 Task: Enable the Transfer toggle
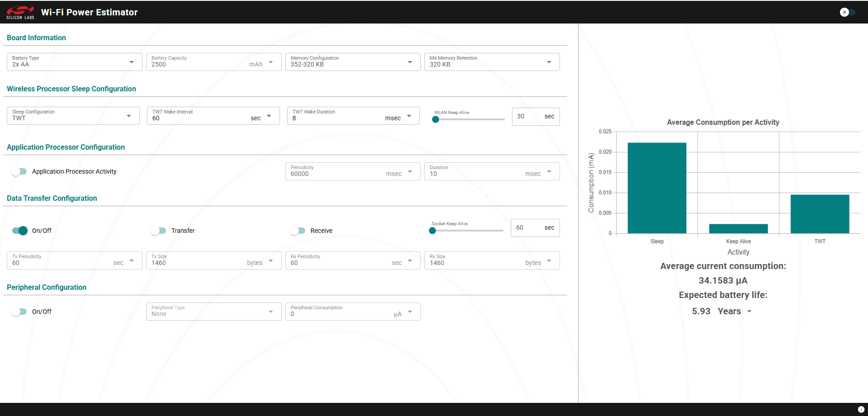[x=158, y=231]
